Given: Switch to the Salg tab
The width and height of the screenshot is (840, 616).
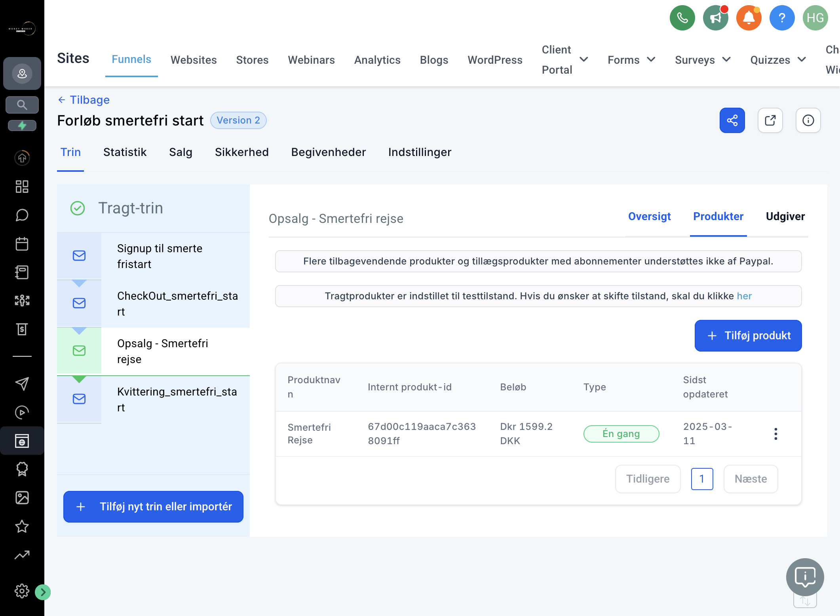Looking at the screenshot, I should click(181, 152).
